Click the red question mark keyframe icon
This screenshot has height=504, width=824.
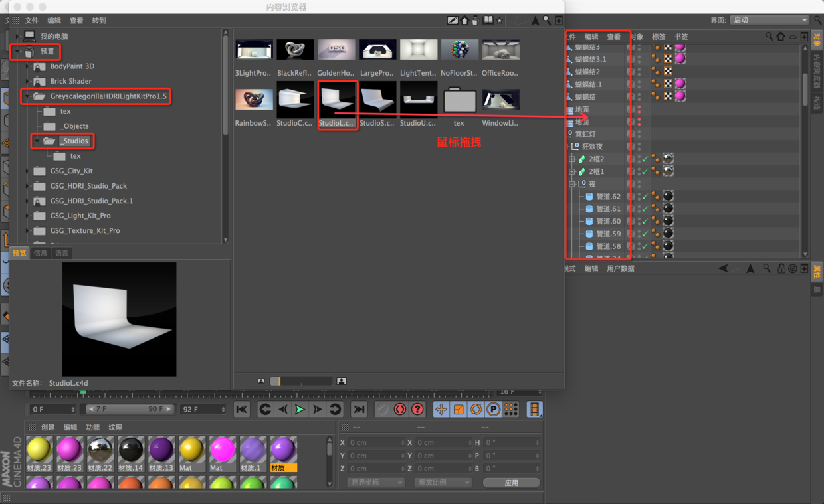417,410
